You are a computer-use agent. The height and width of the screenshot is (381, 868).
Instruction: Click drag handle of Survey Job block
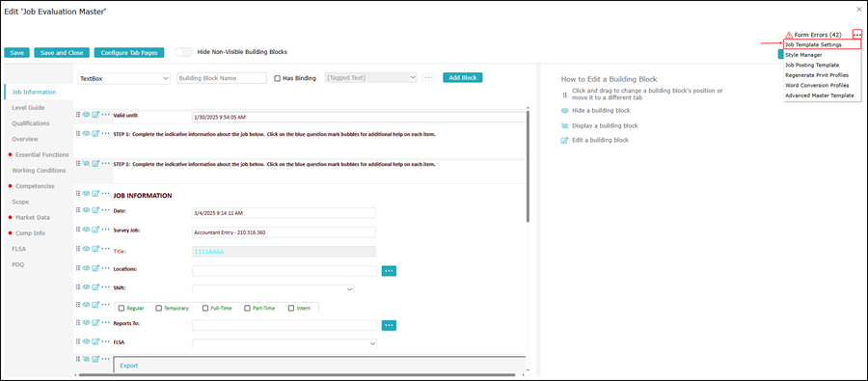click(78, 230)
